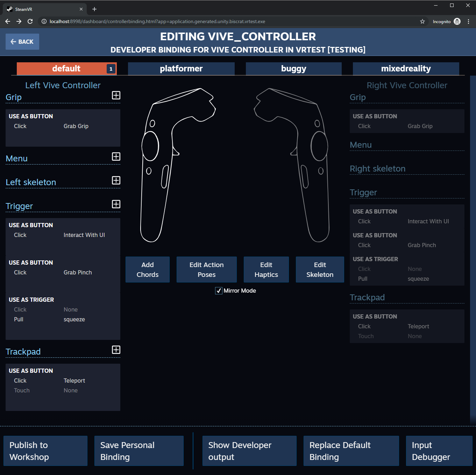Disable Mirror Mode
Image resolution: width=476 pixels, height=475 pixels.
point(219,291)
